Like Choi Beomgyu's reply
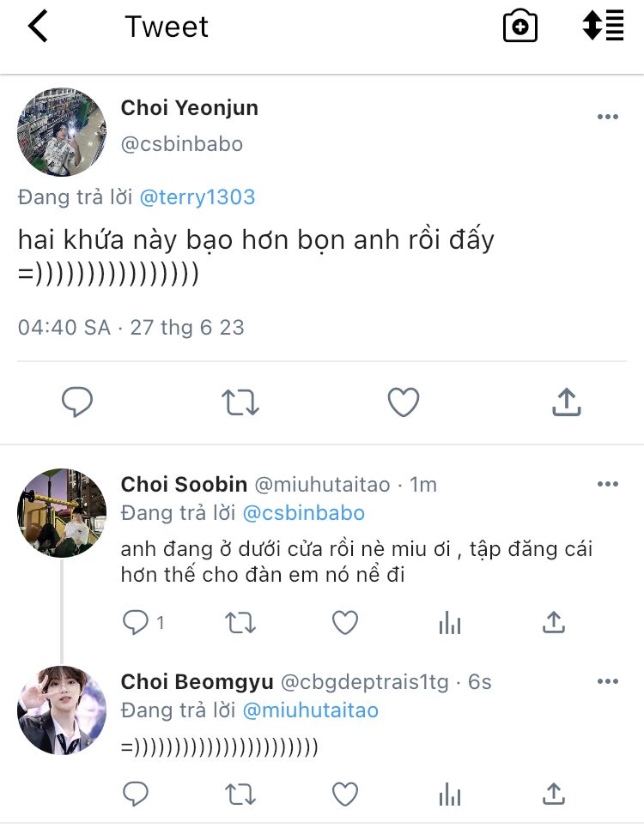 point(345,794)
